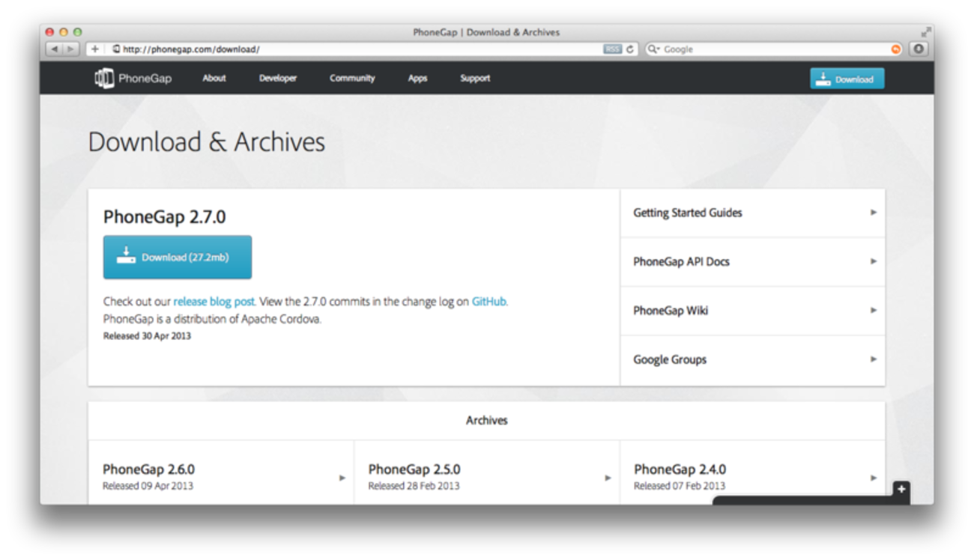
Task: Click the "PhoneGap 2.7.0" heading
Action: pyautogui.click(x=164, y=217)
